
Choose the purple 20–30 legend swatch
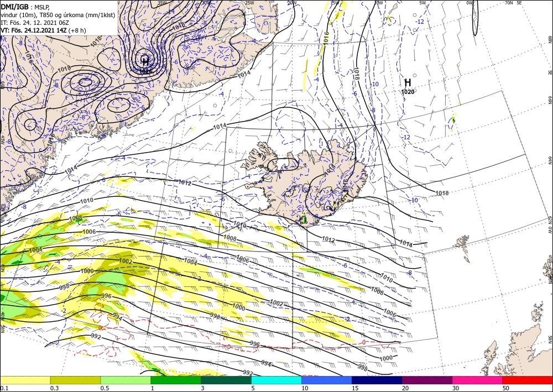point(427,380)
